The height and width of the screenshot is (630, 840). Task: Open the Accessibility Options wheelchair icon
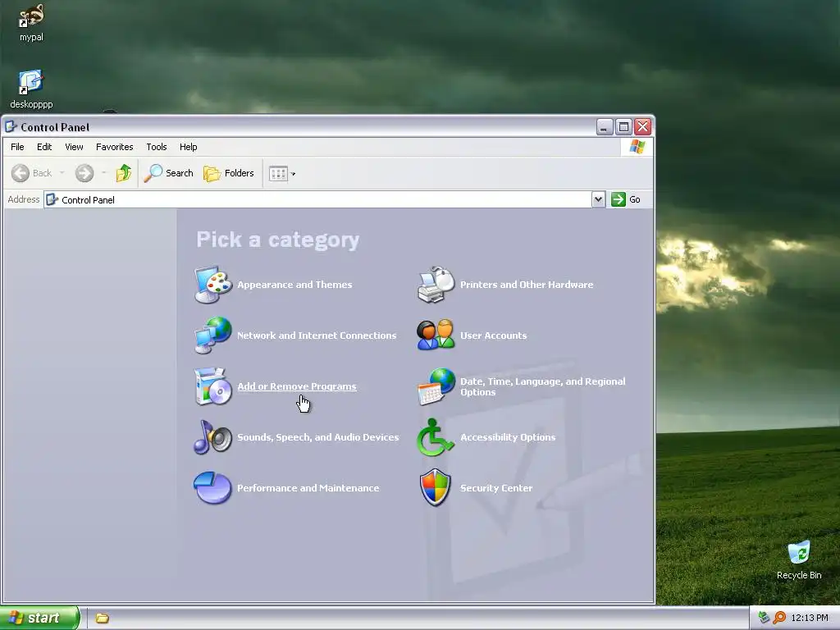[x=436, y=437]
